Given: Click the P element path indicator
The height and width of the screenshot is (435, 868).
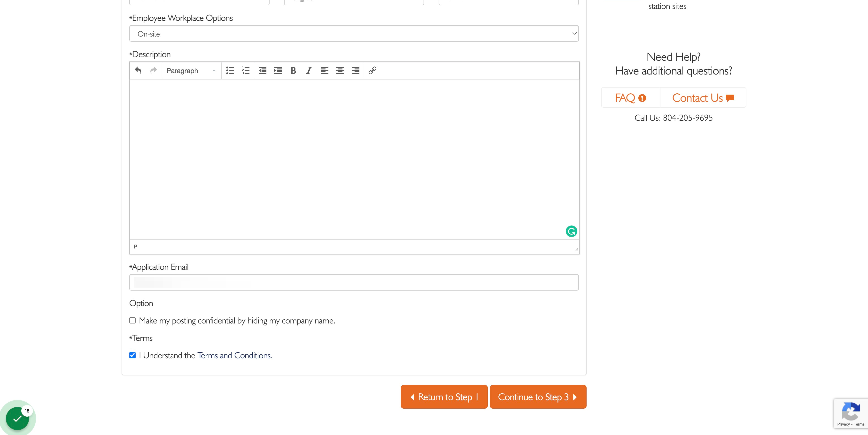Looking at the screenshot, I should pos(135,247).
